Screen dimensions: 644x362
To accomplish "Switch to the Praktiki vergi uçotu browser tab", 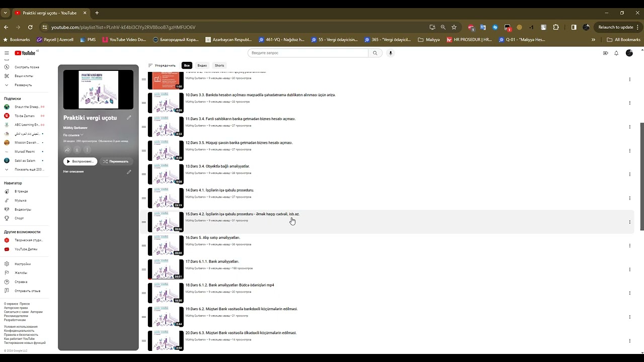I will (49, 13).
